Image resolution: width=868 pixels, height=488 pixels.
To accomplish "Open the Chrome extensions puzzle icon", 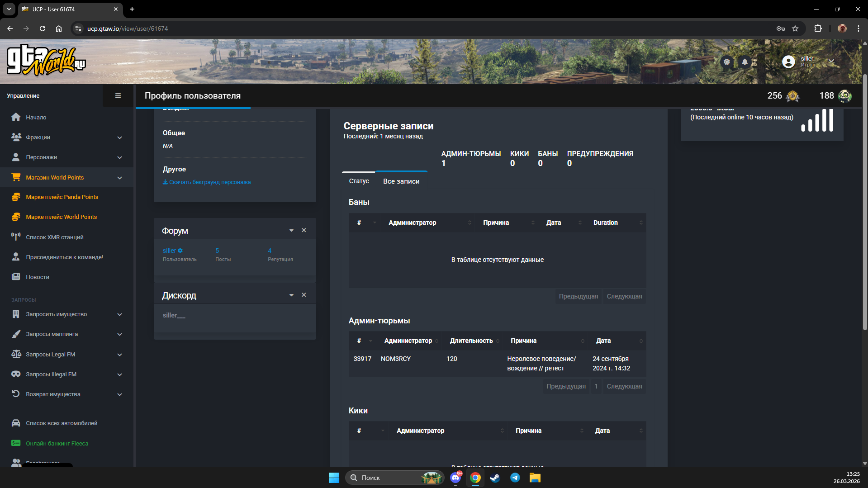I will pyautogui.click(x=818, y=28).
